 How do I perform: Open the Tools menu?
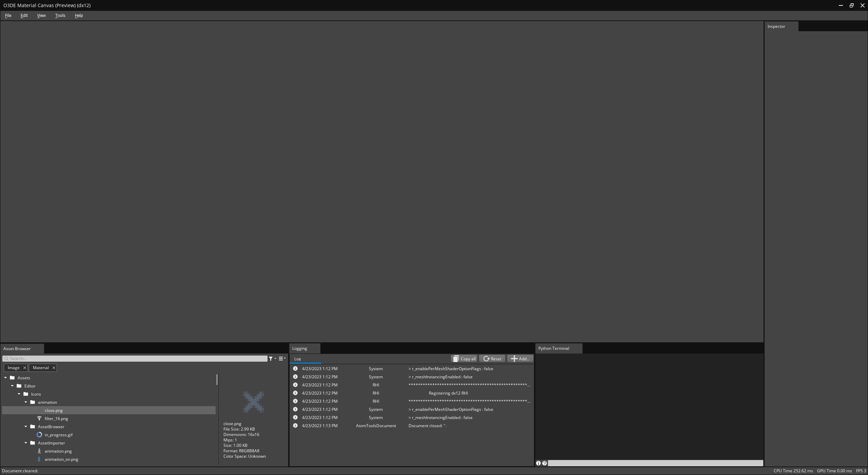(60, 16)
